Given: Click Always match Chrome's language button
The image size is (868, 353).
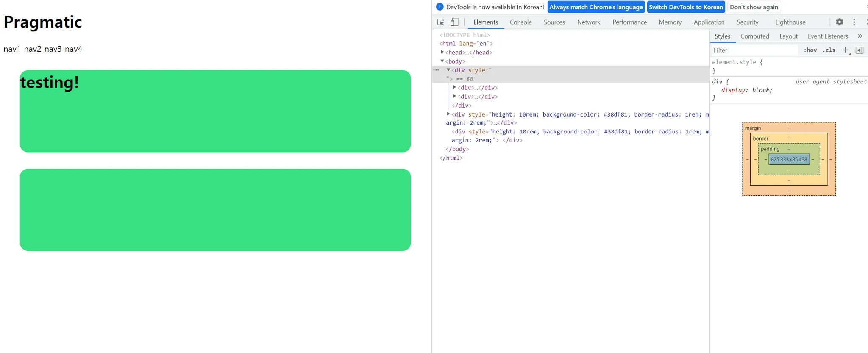Looking at the screenshot, I should 596,7.
